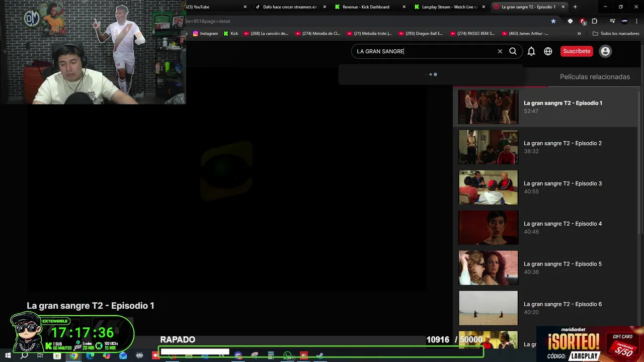Click the browser profile avatar
Screen dimensions: 644x362
click(624, 21)
